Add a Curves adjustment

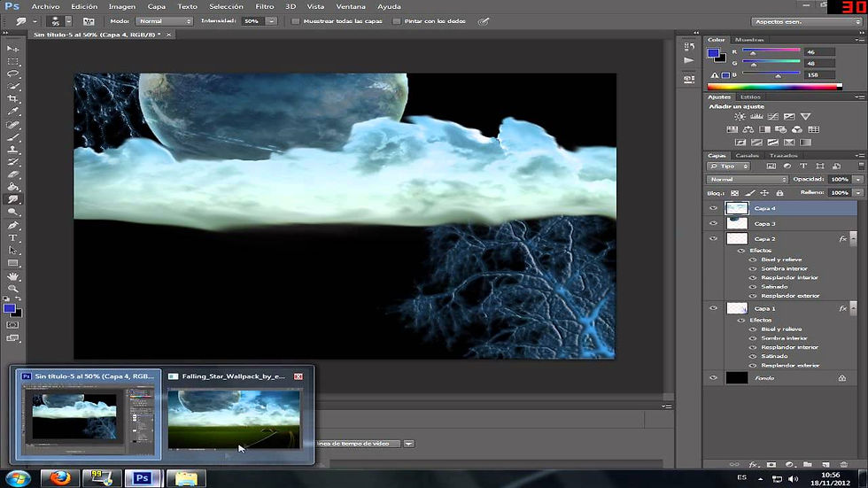point(772,117)
